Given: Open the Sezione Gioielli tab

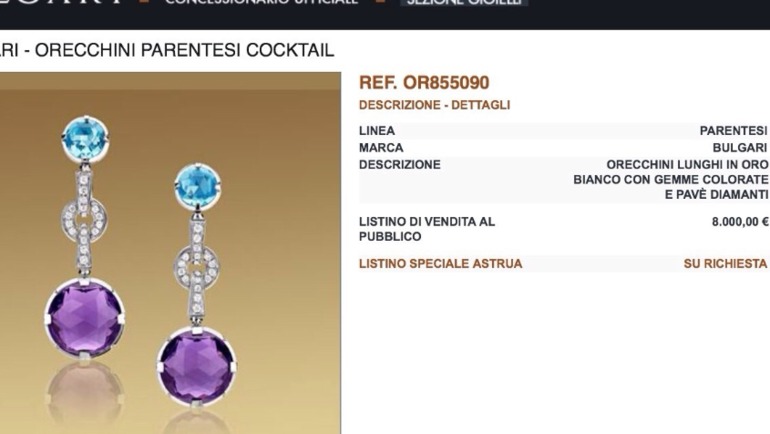Looking at the screenshot, I should [x=464, y=2].
